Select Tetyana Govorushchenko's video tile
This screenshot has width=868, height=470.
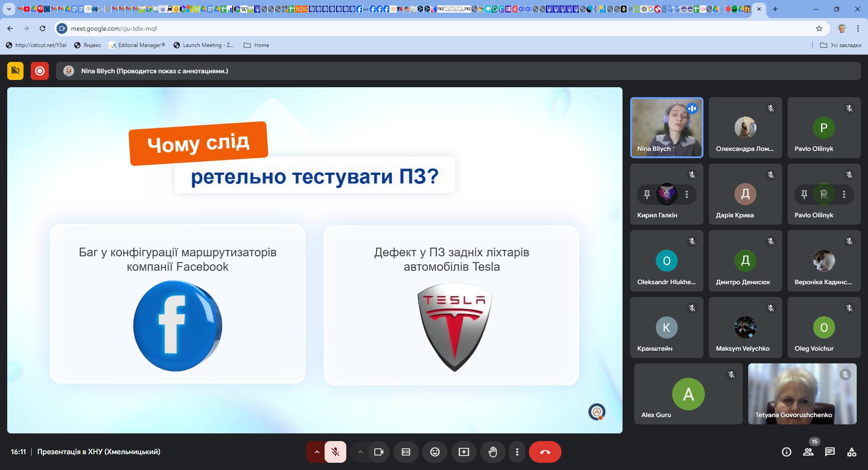pyautogui.click(x=802, y=394)
